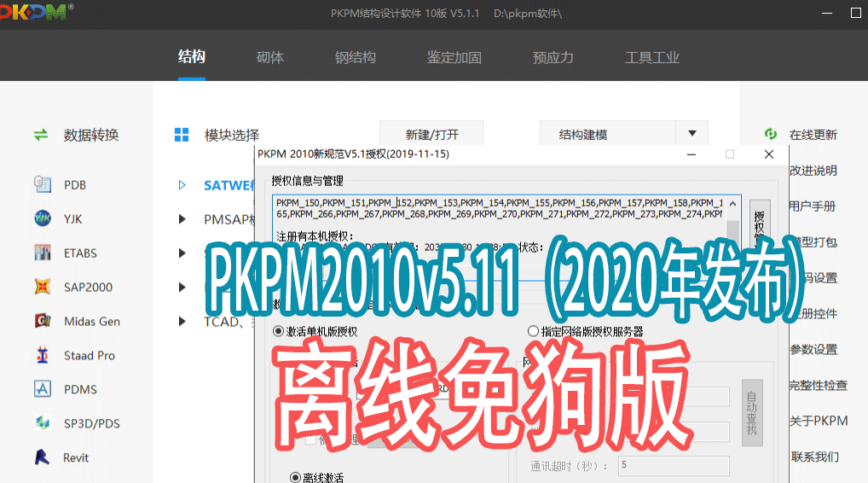Image resolution: width=868 pixels, height=483 pixels.
Task: Select the Midas Gen text label
Action: pos(92,321)
